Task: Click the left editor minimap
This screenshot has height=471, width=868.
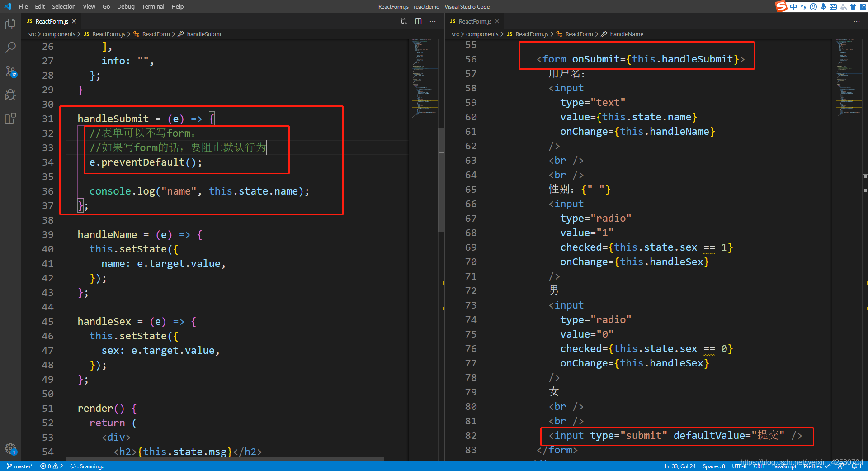Action: click(x=425, y=79)
